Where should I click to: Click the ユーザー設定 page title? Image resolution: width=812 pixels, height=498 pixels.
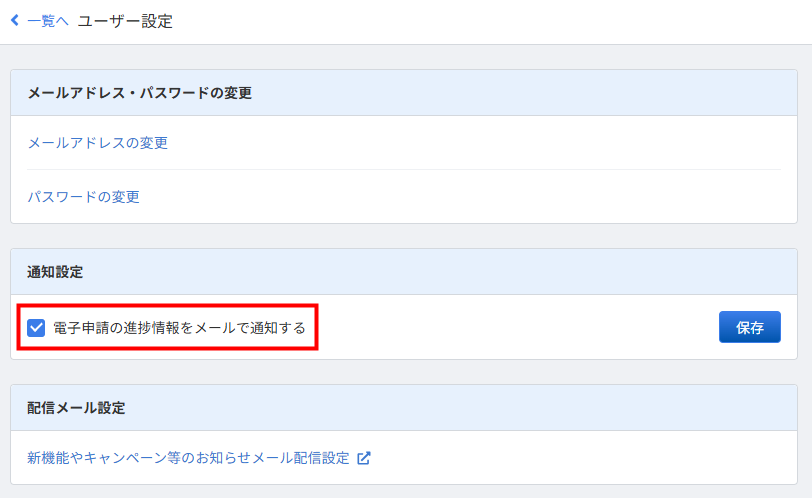pyautogui.click(x=125, y=21)
